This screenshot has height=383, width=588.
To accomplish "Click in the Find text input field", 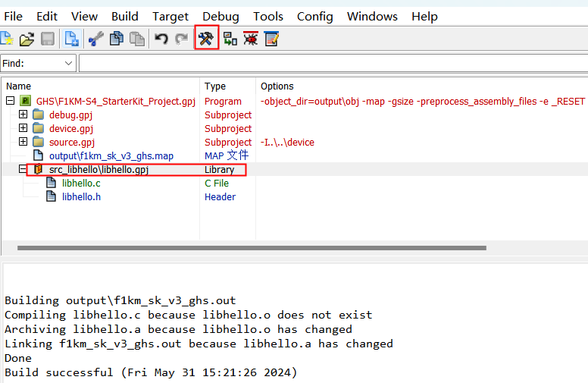I will pyautogui.click(x=333, y=64).
